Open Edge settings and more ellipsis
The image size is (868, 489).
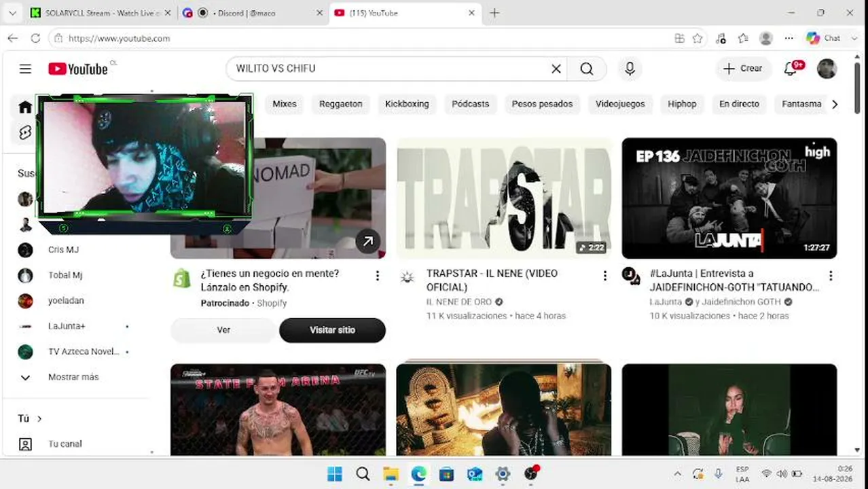[789, 39]
